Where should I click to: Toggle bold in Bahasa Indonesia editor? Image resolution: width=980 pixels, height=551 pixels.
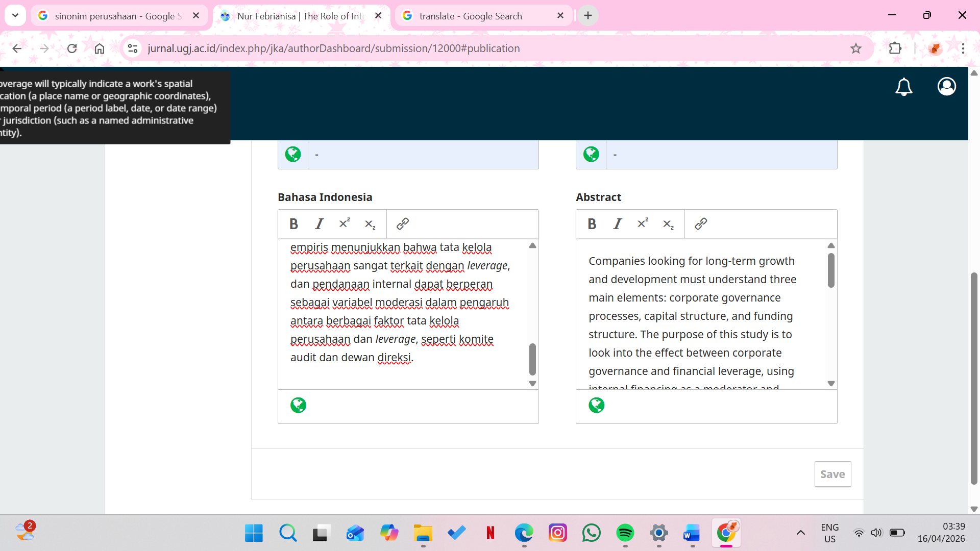293,224
